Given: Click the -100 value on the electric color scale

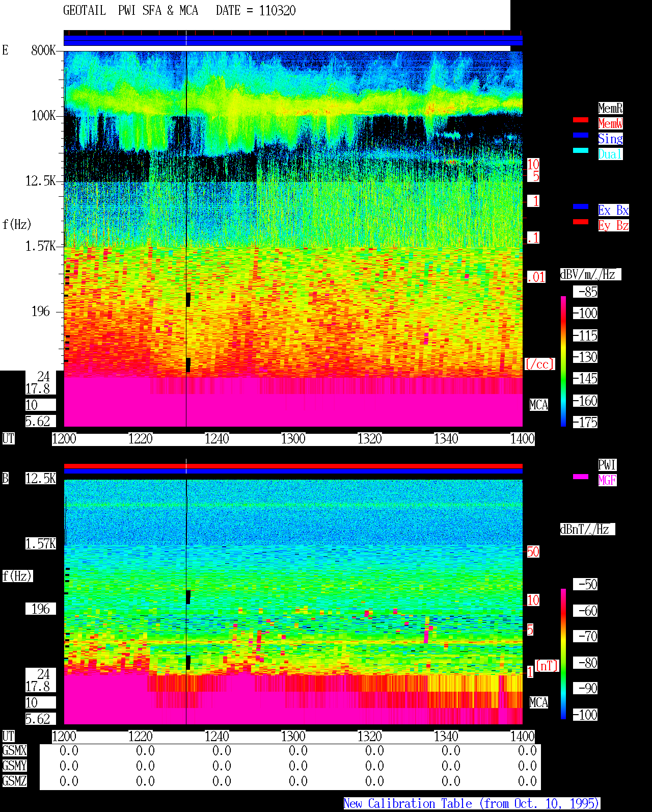Looking at the screenshot, I should 586,313.
